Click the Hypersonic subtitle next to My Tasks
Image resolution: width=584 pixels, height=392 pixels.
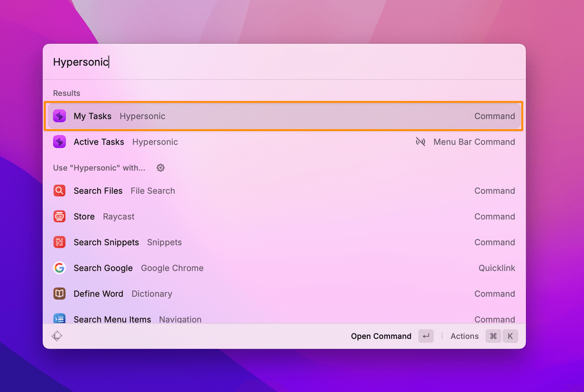pyautogui.click(x=142, y=116)
